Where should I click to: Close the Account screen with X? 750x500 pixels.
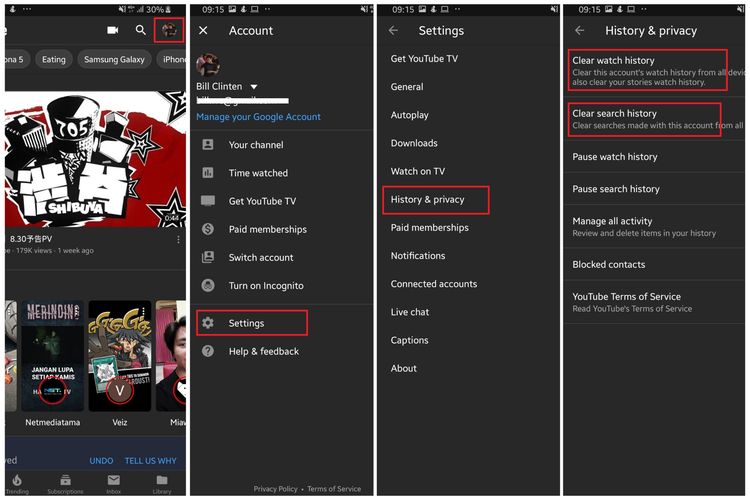click(203, 30)
